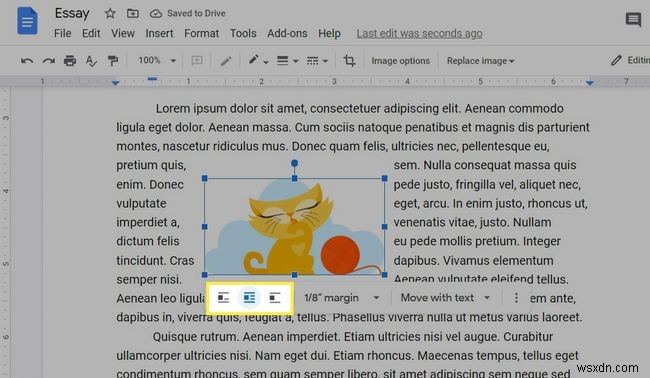Viewport: 650px width, 378px height.
Task: Set image to In line wrapping
Action: [x=223, y=298]
